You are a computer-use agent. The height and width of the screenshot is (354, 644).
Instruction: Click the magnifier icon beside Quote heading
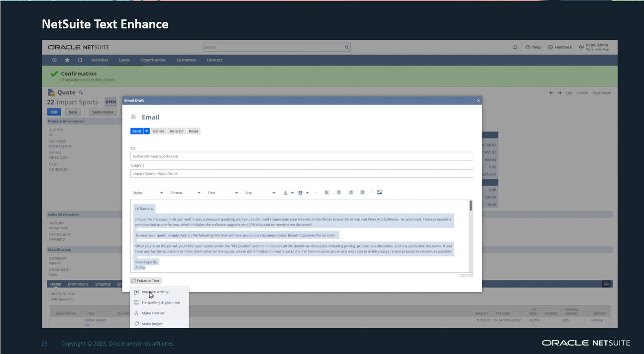tap(81, 93)
